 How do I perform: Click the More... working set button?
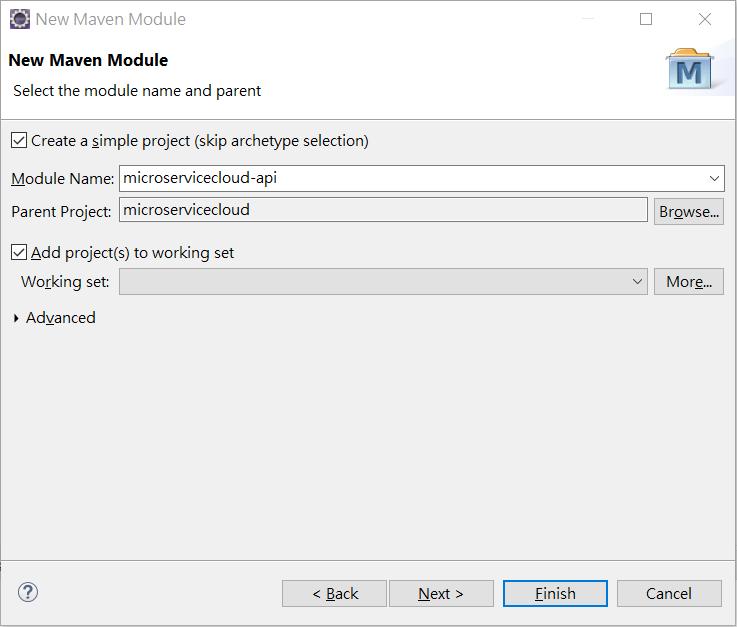(x=689, y=282)
